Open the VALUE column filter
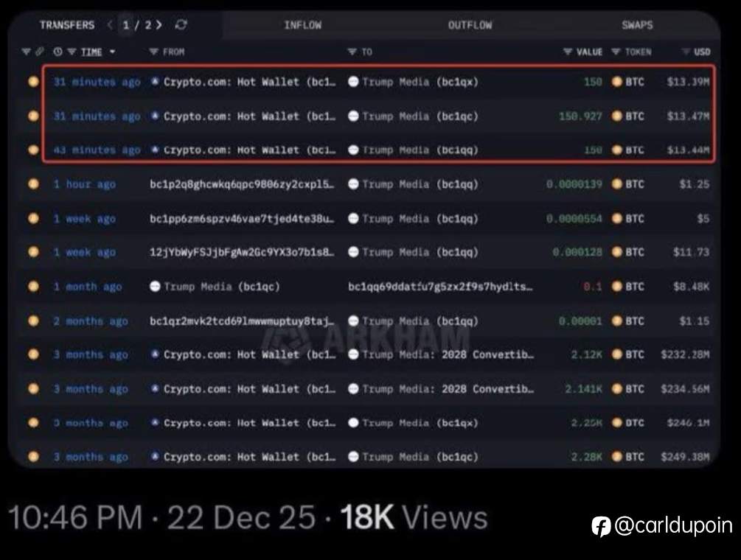The height and width of the screenshot is (560, 741). (568, 52)
